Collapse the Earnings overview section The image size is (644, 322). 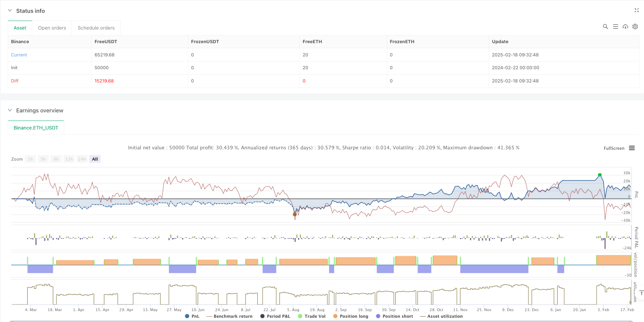click(x=10, y=110)
